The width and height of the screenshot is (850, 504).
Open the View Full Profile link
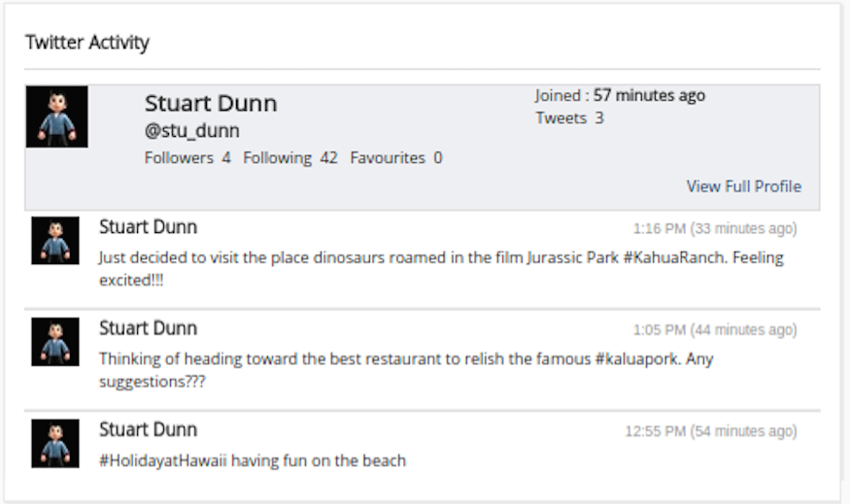click(743, 186)
